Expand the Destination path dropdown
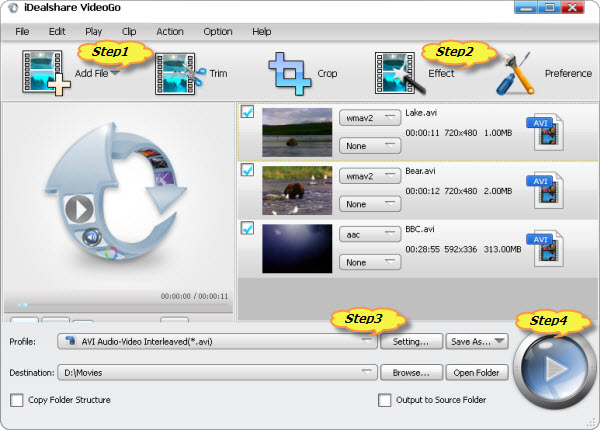Viewport: 600px width, 430px height. coord(217,372)
